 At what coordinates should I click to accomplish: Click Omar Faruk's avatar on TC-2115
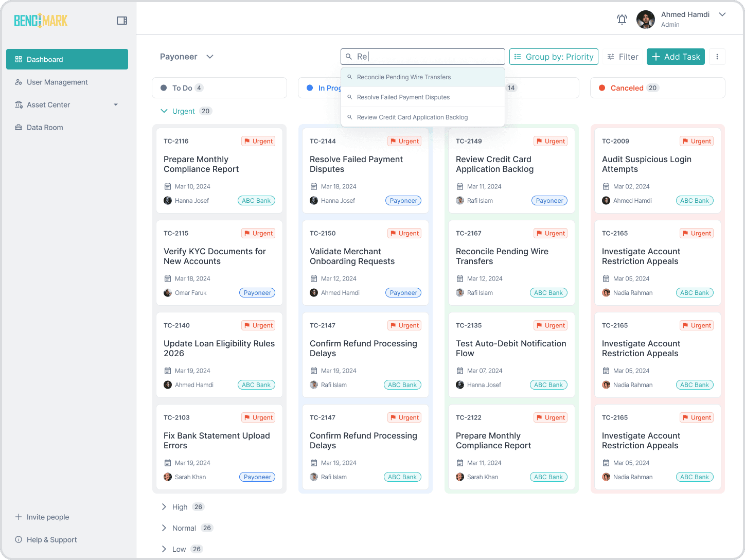pos(168,293)
